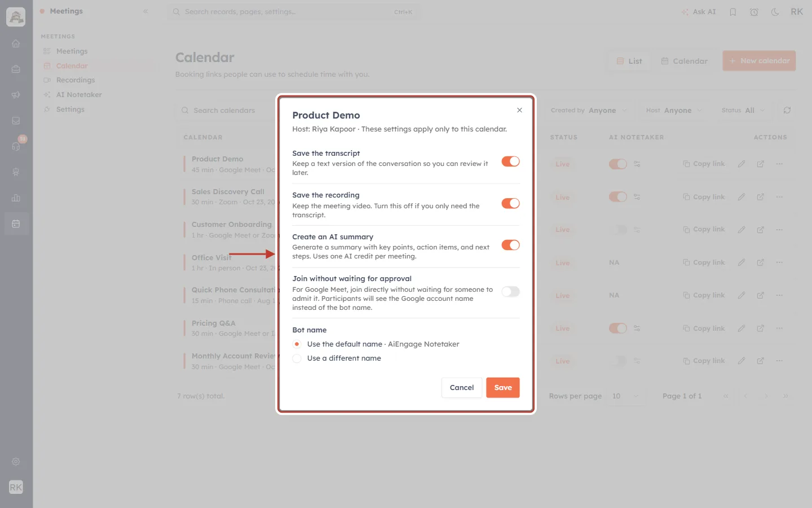Open the headset support icon with badge
The width and height of the screenshot is (812, 508).
coord(16,146)
